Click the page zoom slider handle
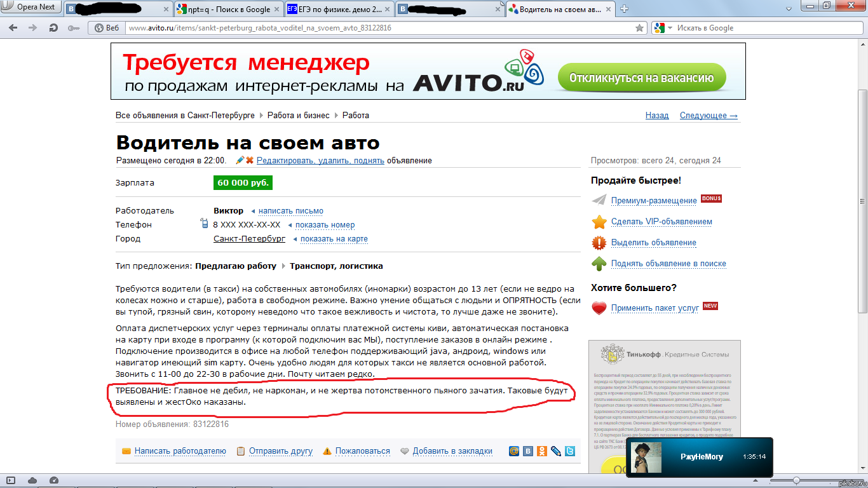Image resolution: width=868 pixels, height=488 pixels. click(796, 480)
